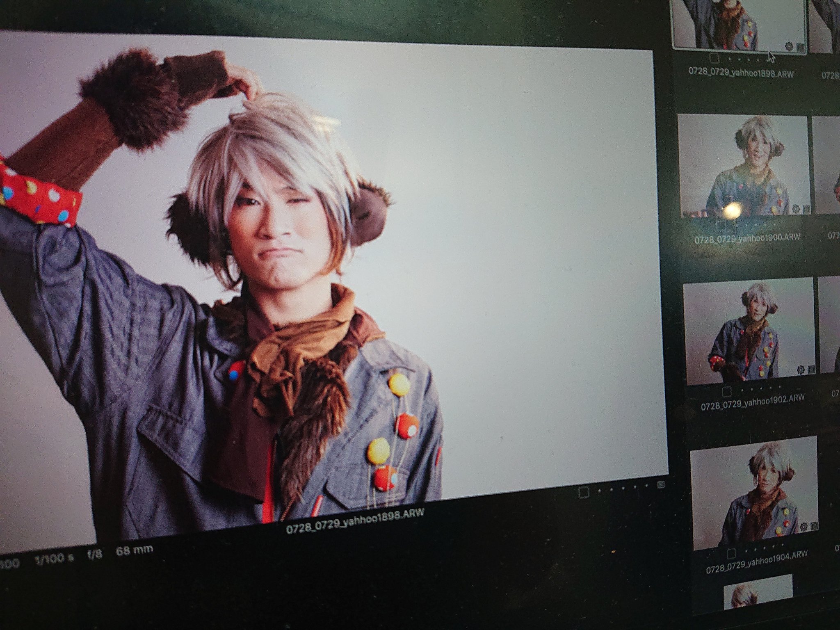Image resolution: width=840 pixels, height=630 pixels.
Task: Set star rating dots under yahhoo1900 thumbnail
Action: pyautogui.click(x=756, y=225)
